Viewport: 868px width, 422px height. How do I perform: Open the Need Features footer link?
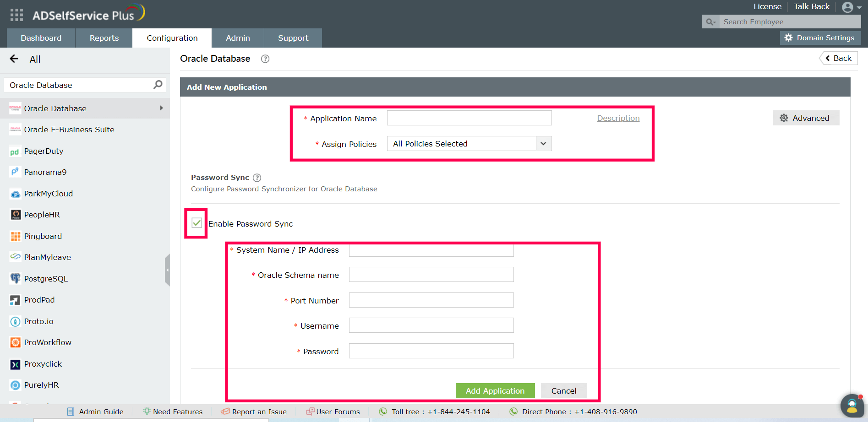coord(173,412)
